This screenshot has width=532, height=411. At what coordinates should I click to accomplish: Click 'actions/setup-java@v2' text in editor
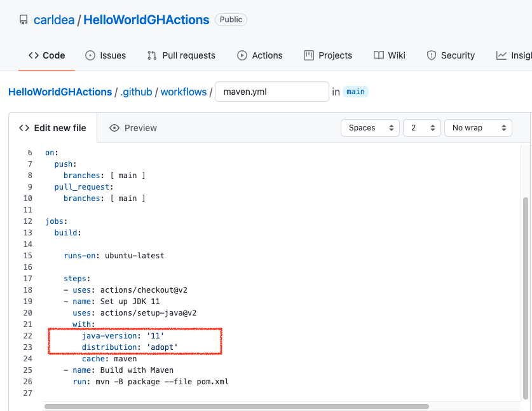[148, 313]
